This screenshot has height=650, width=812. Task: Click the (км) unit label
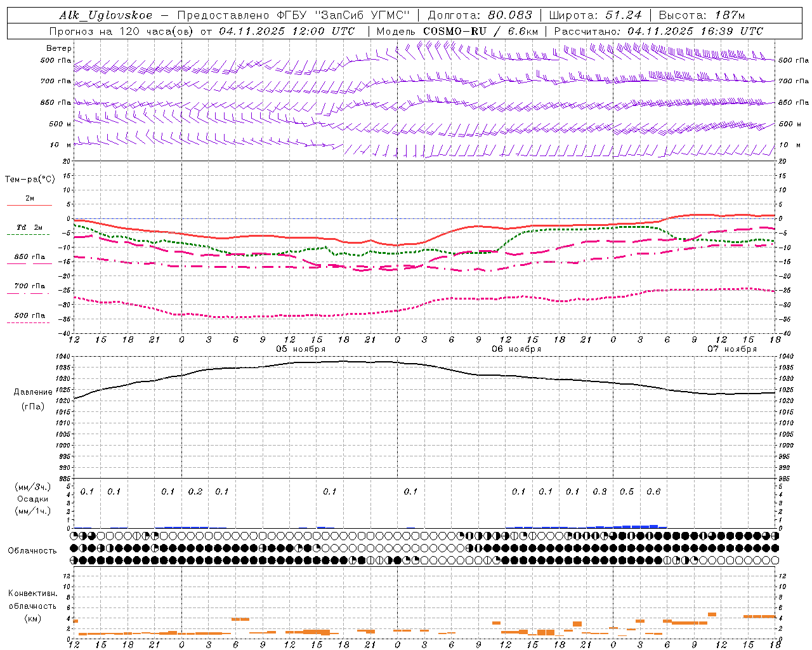pos(33,618)
